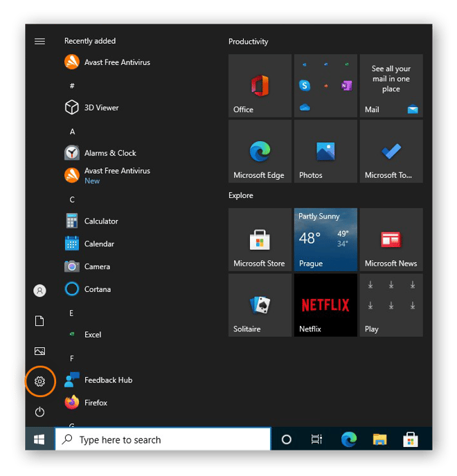Launch Edge from the taskbar
This screenshot has height=476, width=457.
click(x=349, y=439)
